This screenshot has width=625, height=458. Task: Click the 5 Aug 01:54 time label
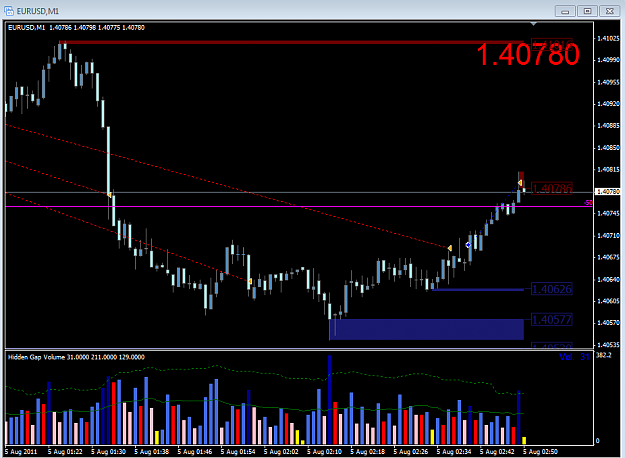coord(238,452)
